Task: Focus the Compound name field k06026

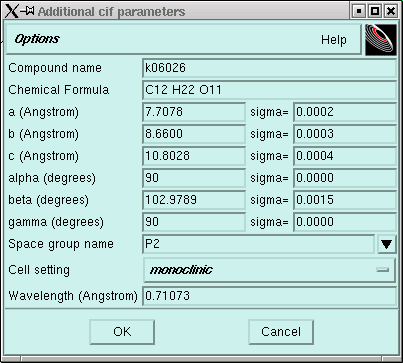Action: [x=269, y=68]
